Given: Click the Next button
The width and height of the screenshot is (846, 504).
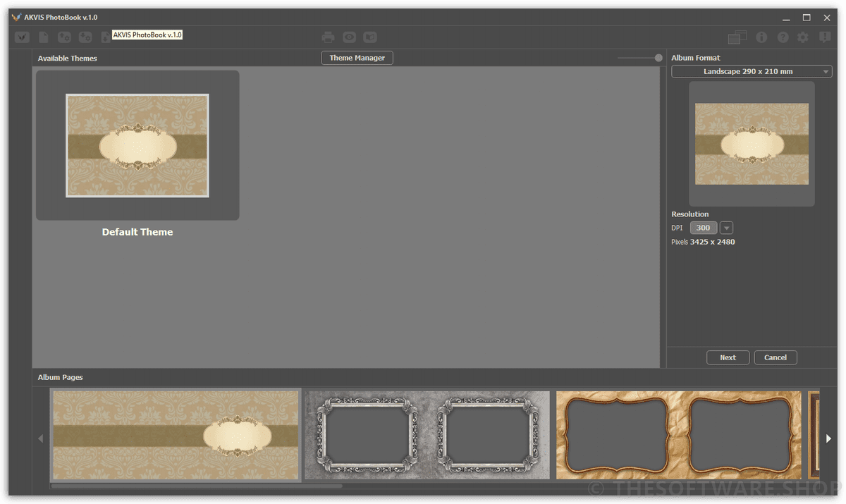Looking at the screenshot, I should click(x=728, y=357).
